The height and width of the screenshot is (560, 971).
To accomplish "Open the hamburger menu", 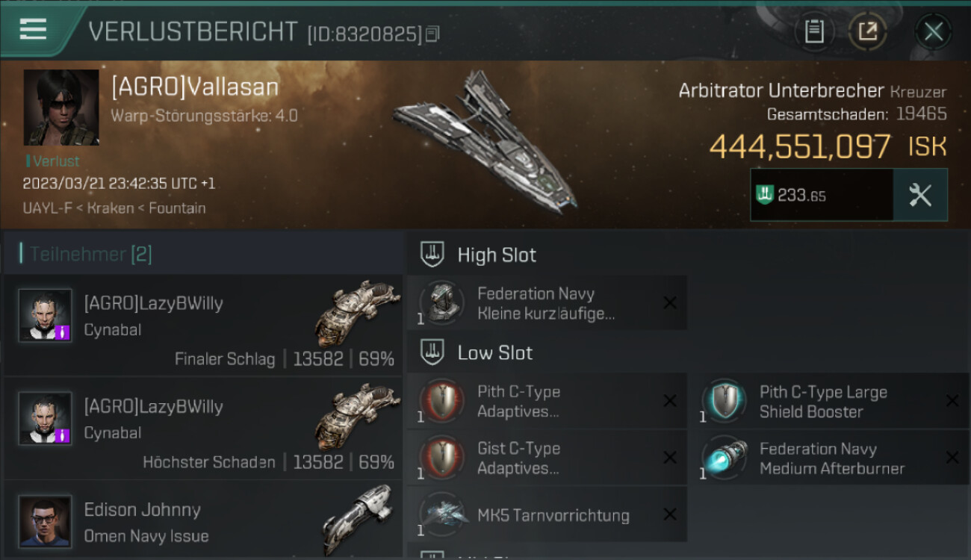I will (x=33, y=30).
